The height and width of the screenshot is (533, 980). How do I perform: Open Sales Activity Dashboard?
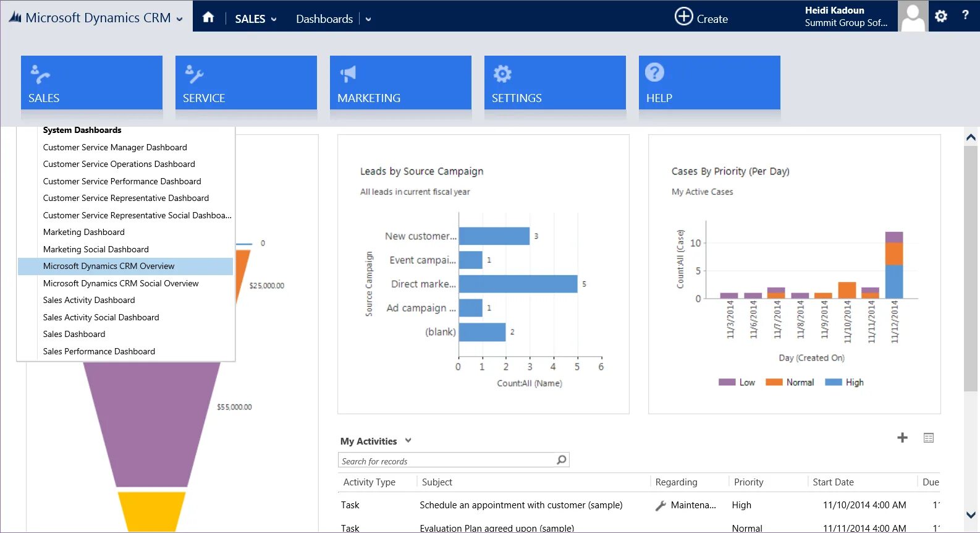tap(89, 300)
